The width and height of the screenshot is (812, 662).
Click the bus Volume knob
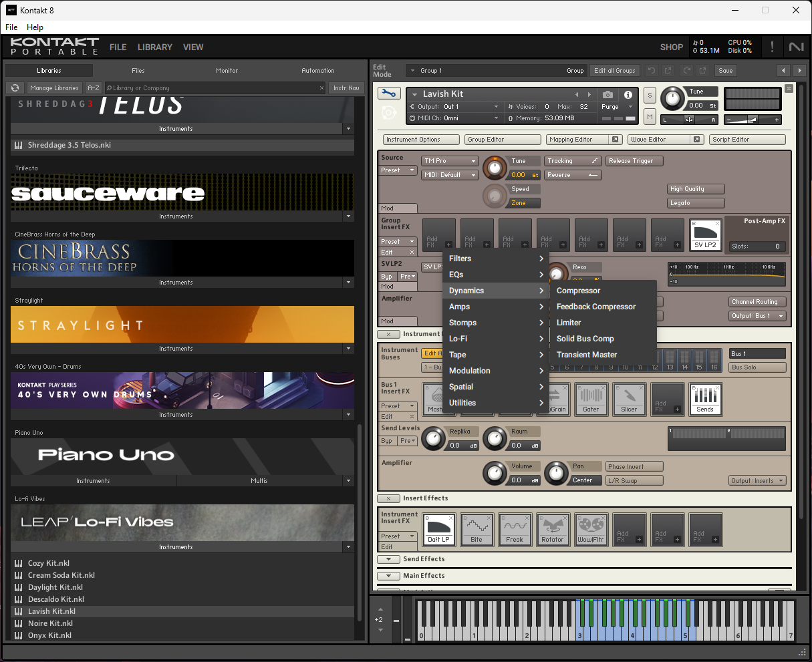click(x=495, y=473)
